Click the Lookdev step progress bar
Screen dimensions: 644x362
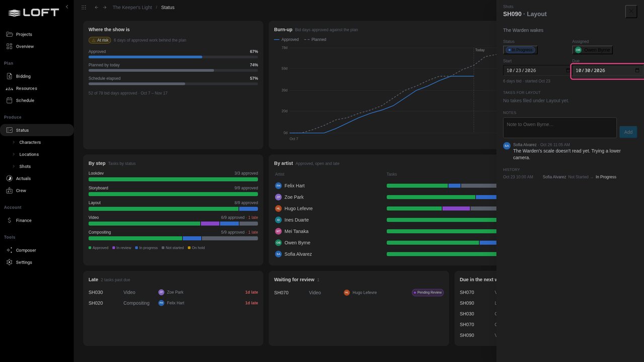(173, 179)
